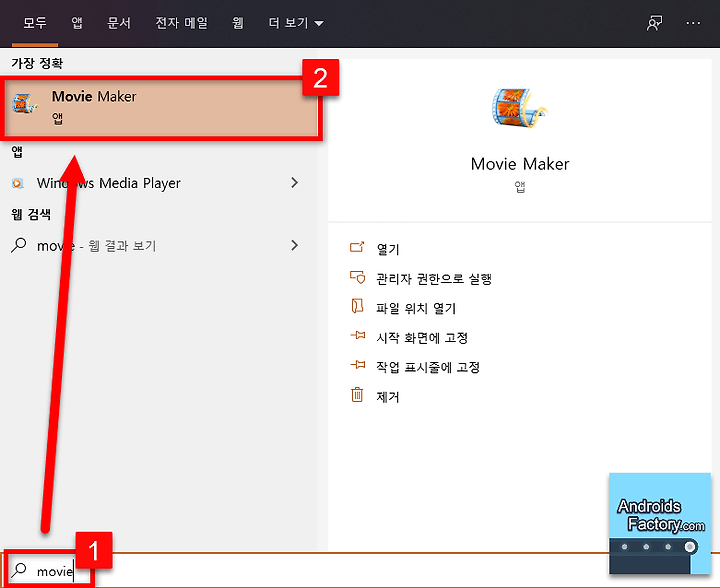Expand the Windows Media Player result arrow

coord(295,183)
